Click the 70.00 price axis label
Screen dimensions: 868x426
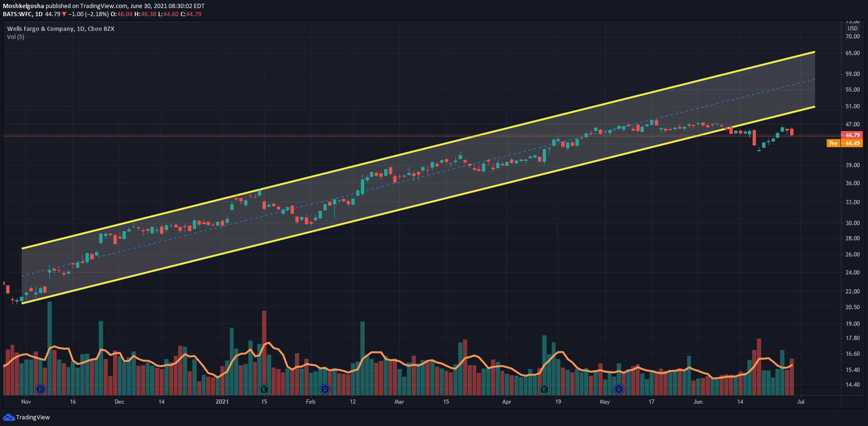[x=853, y=37]
